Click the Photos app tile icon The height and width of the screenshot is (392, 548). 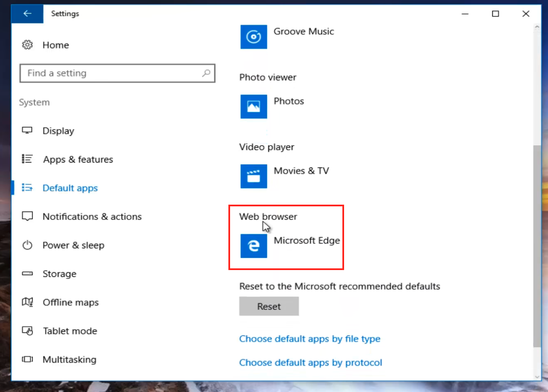pyautogui.click(x=254, y=106)
